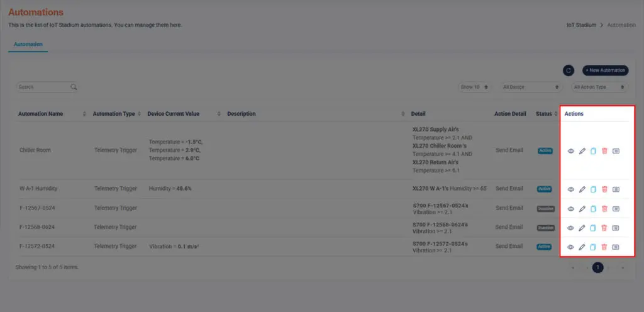Click the refresh icon beside New Automation
The width and height of the screenshot is (644, 312).
click(569, 70)
